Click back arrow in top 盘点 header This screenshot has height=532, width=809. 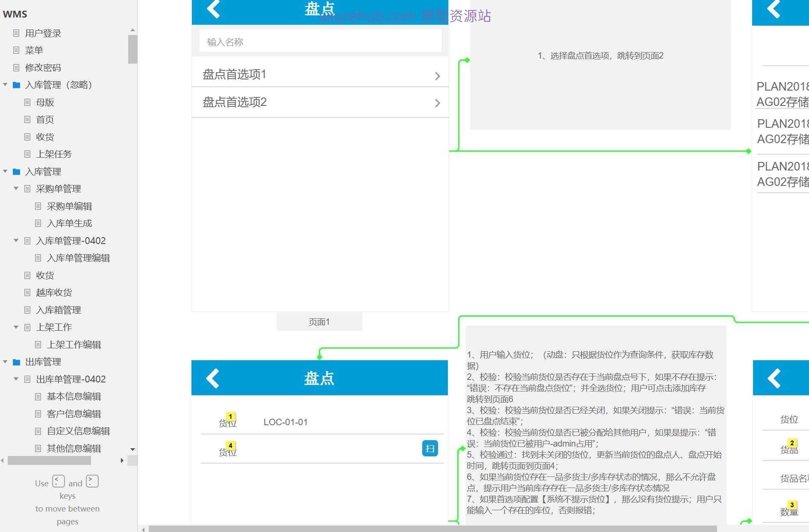[x=213, y=9]
